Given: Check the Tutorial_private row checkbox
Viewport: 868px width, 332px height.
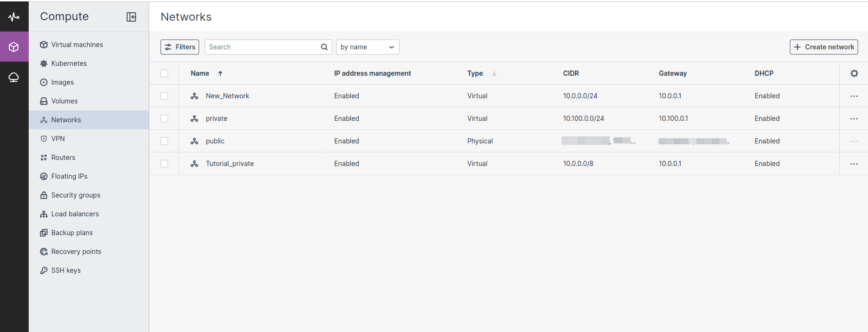Looking at the screenshot, I should pyautogui.click(x=164, y=164).
